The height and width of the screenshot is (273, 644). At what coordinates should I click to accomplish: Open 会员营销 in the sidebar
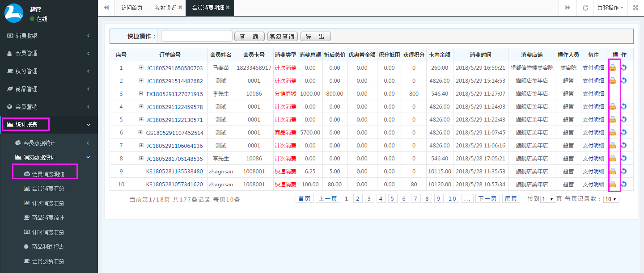(49, 107)
